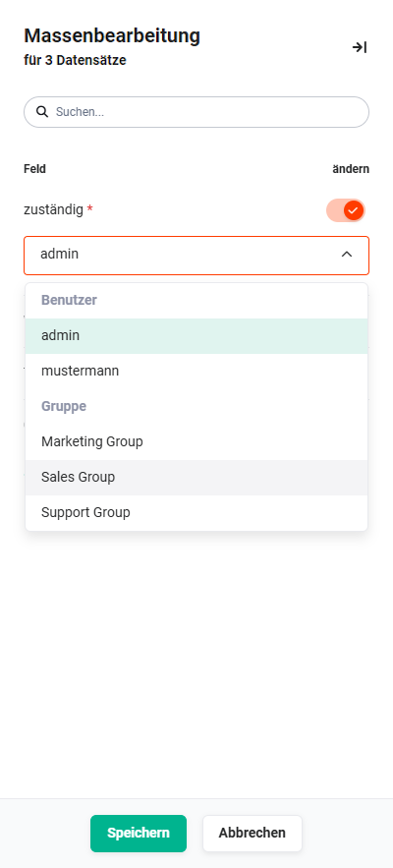
Task: Toggle the zuständig ändern switch
Action: [x=346, y=210]
